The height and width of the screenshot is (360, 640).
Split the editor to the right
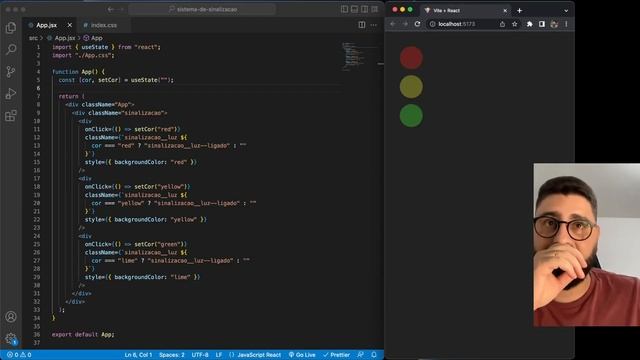pos(362,25)
